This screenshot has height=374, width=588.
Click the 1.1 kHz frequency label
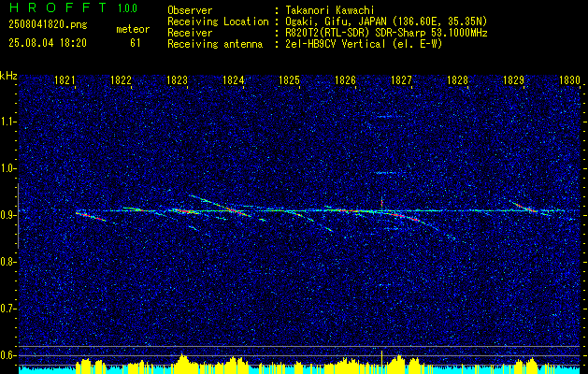click(x=7, y=122)
